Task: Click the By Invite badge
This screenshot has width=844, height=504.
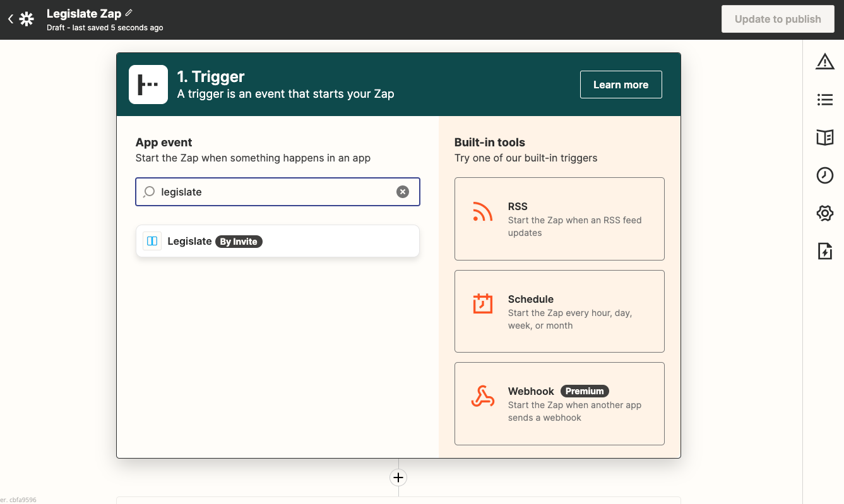Action: (x=239, y=241)
